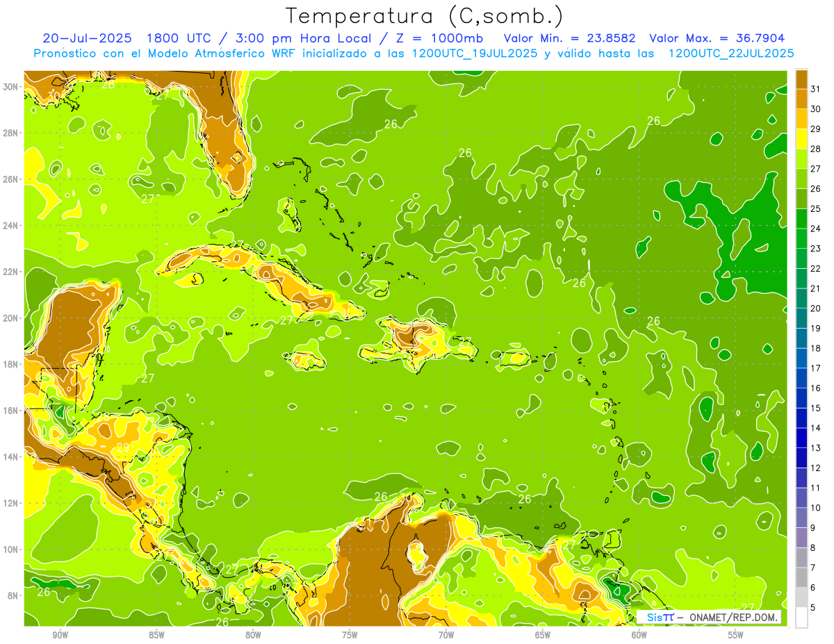The image size is (834, 644).
Task: Click the '24N' latitude axis label
Action: [10, 226]
